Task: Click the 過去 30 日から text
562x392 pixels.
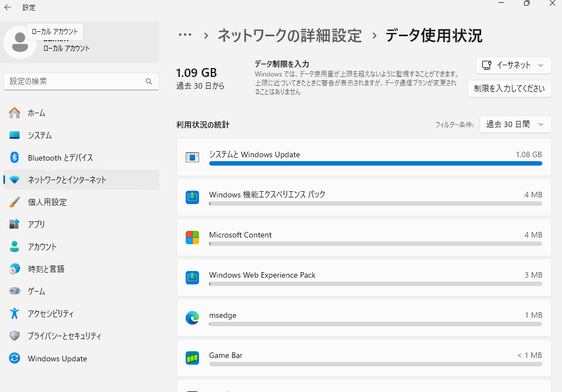Action: (200, 86)
